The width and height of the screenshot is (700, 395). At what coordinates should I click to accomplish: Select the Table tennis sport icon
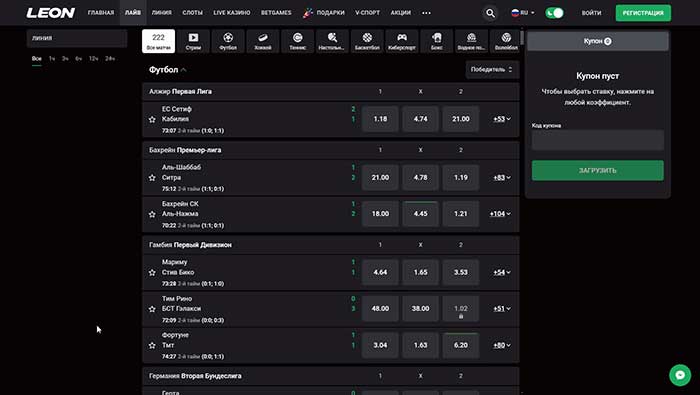[332, 41]
